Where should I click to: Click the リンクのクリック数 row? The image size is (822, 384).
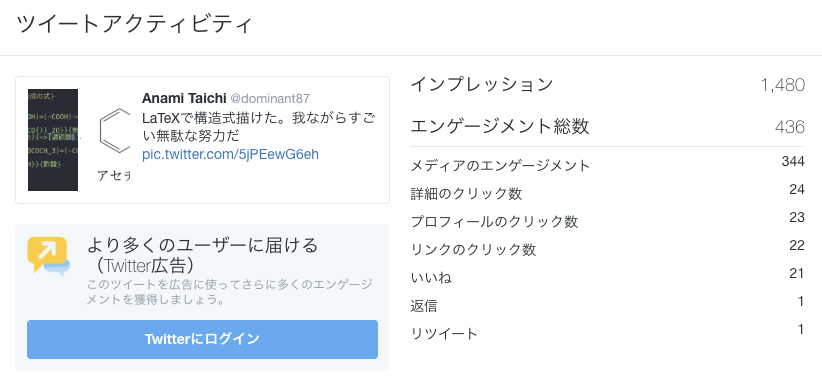pos(607,248)
